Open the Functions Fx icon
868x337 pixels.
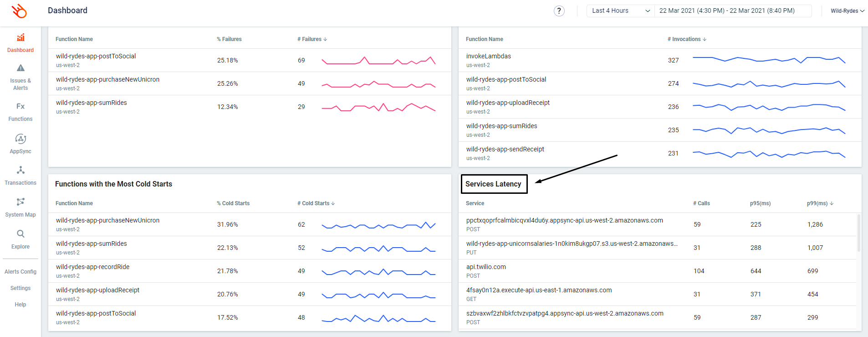point(20,106)
